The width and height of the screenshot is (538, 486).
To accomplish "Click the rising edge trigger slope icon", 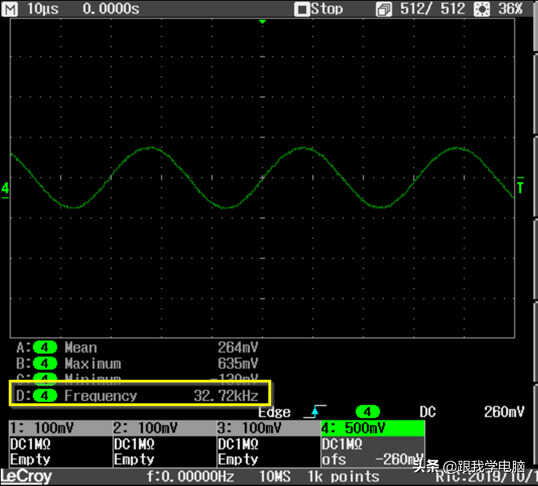I will [315, 412].
